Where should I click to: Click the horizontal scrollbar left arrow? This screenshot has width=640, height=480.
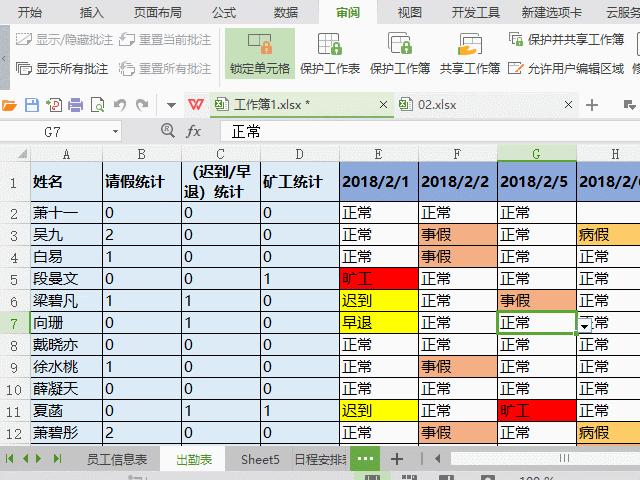pyautogui.click(x=438, y=459)
